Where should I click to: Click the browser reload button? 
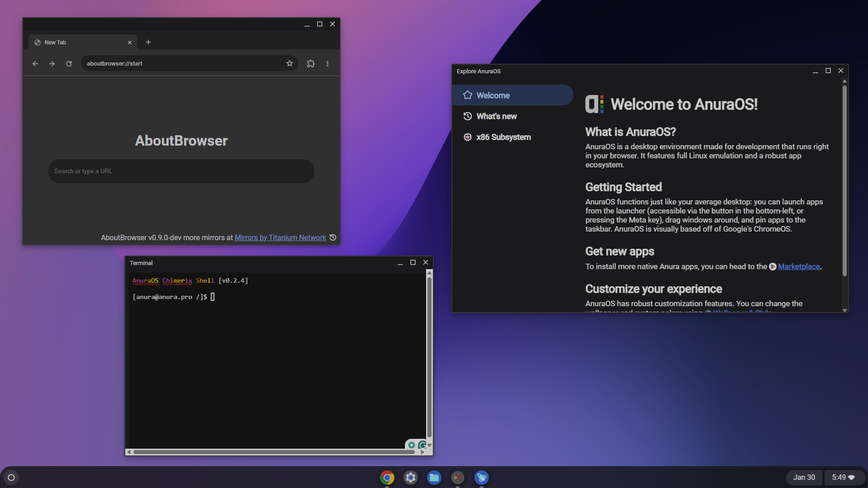pyautogui.click(x=69, y=64)
